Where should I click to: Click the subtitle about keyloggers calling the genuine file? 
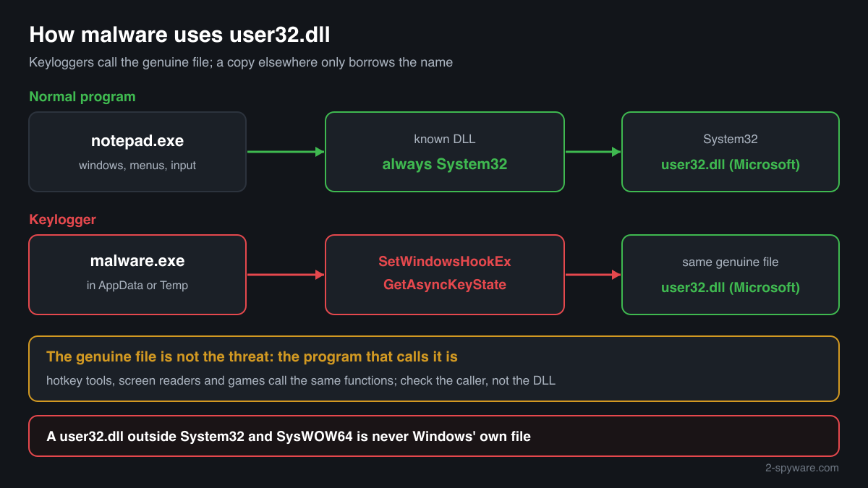point(241,62)
